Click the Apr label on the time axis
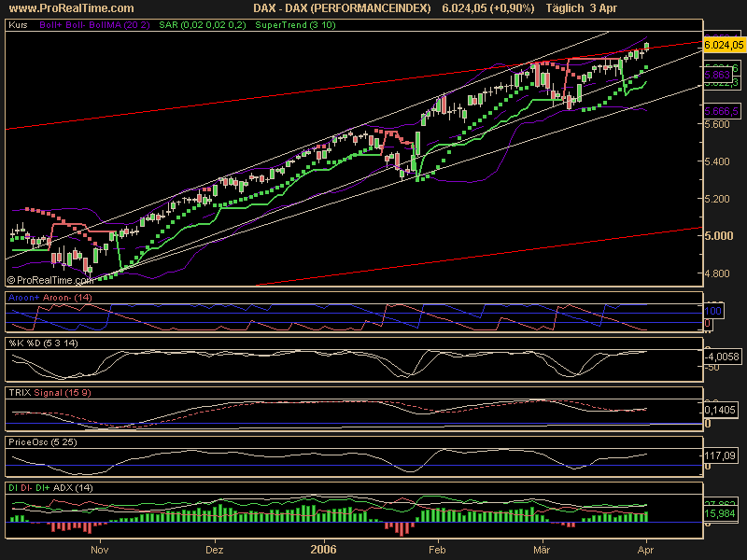Image resolution: width=747 pixels, height=560 pixels. point(645,550)
